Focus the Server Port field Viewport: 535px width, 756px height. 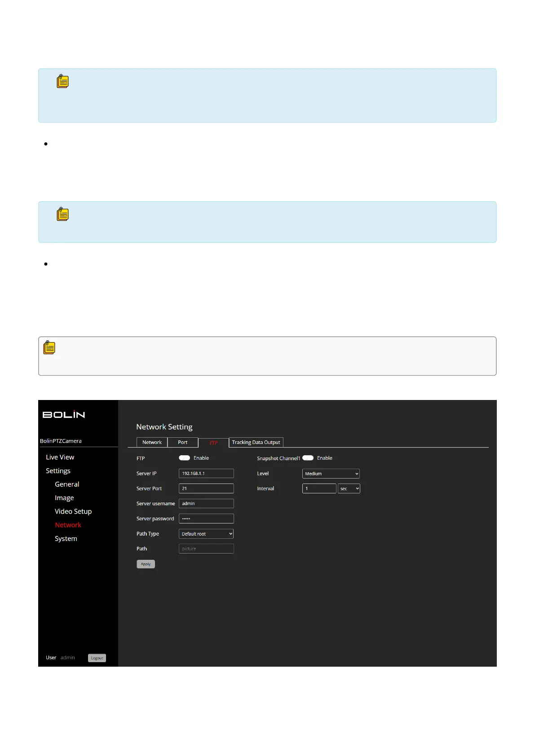[206, 488]
